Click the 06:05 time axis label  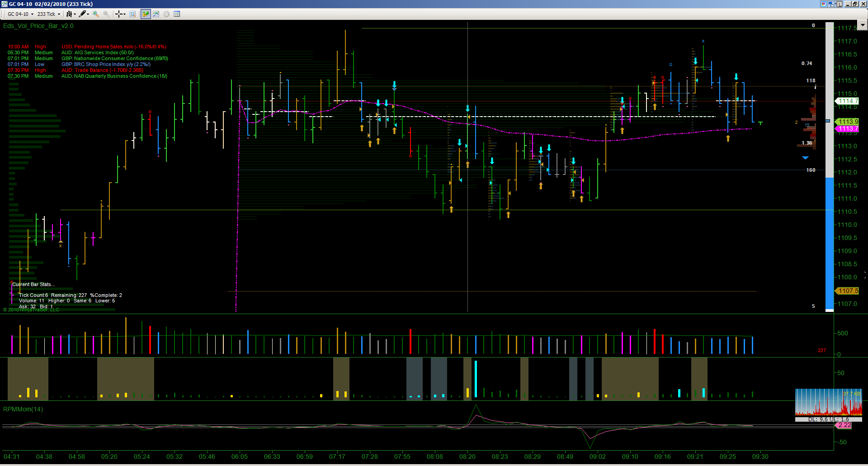tap(240, 457)
